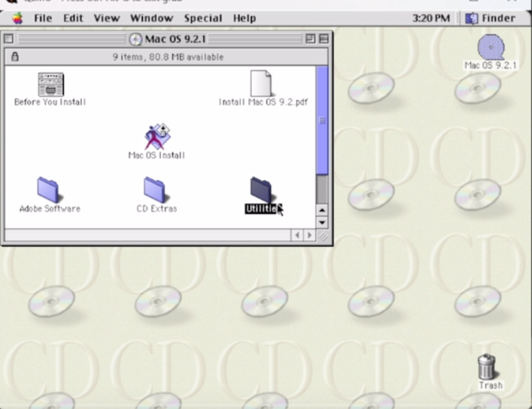Click the 3:20 PM menu bar clock

433,18
